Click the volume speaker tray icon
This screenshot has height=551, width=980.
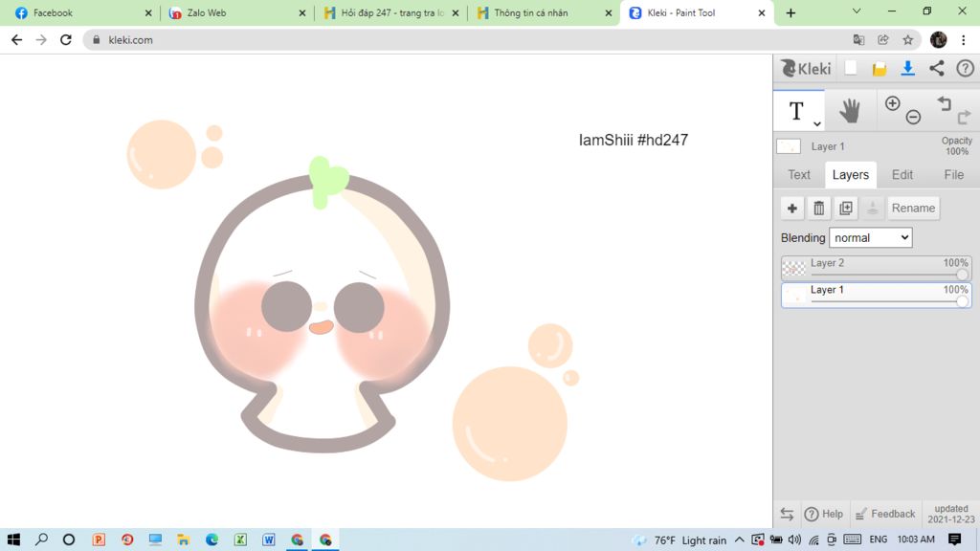[794, 540]
